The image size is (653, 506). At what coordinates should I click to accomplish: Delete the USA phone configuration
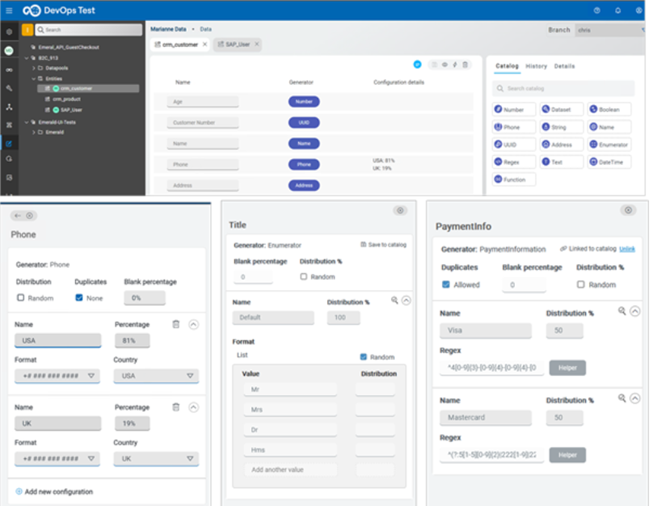176,324
